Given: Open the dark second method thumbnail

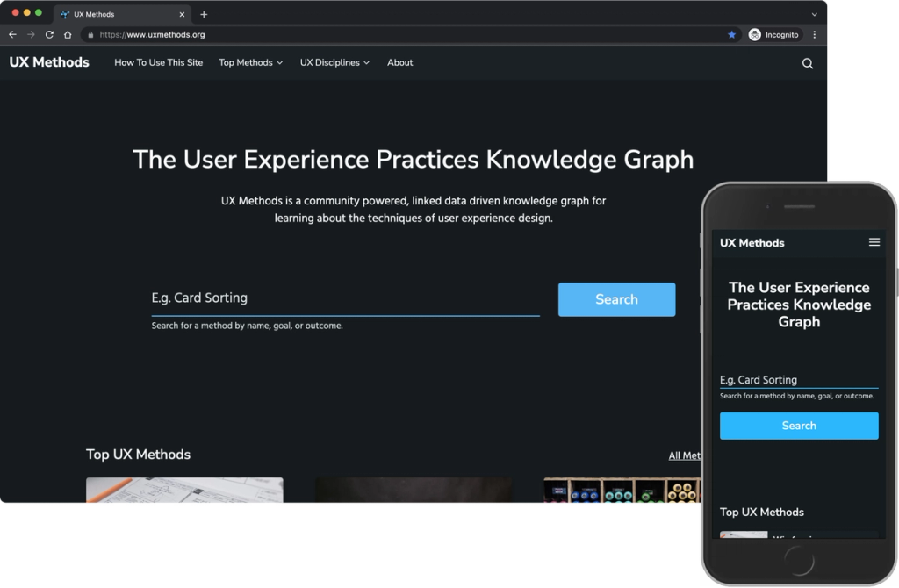Looking at the screenshot, I should tap(414, 490).
